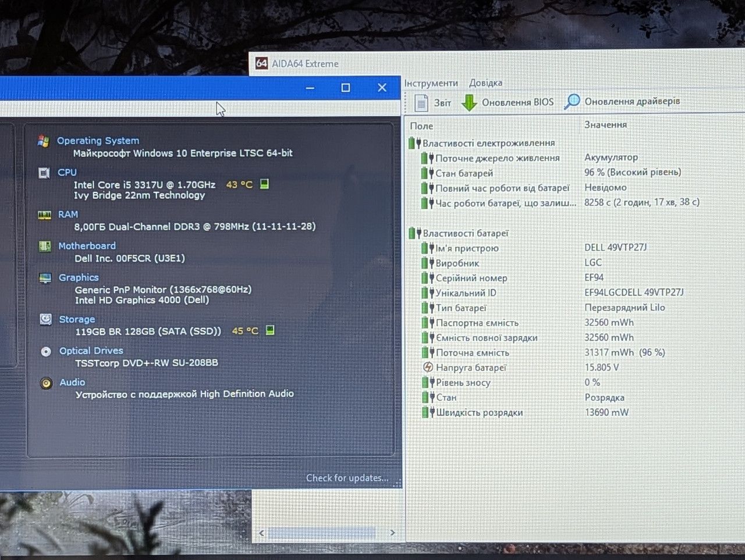Open the Operating System section link

pos(98,141)
